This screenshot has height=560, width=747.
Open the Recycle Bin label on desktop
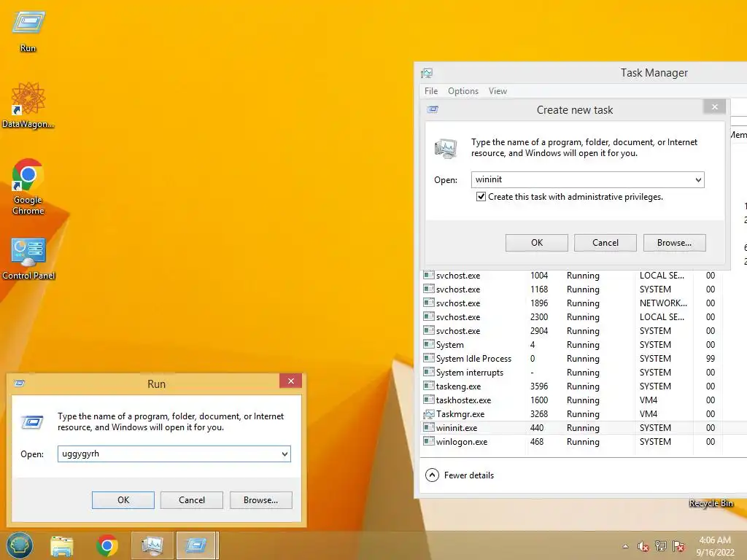pyautogui.click(x=711, y=503)
